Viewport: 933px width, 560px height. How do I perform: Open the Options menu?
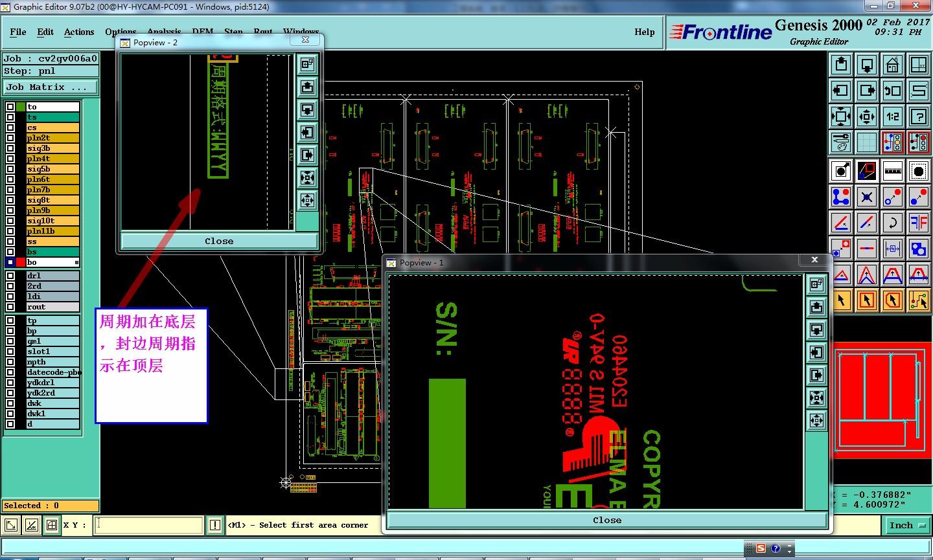click(121, 32)
